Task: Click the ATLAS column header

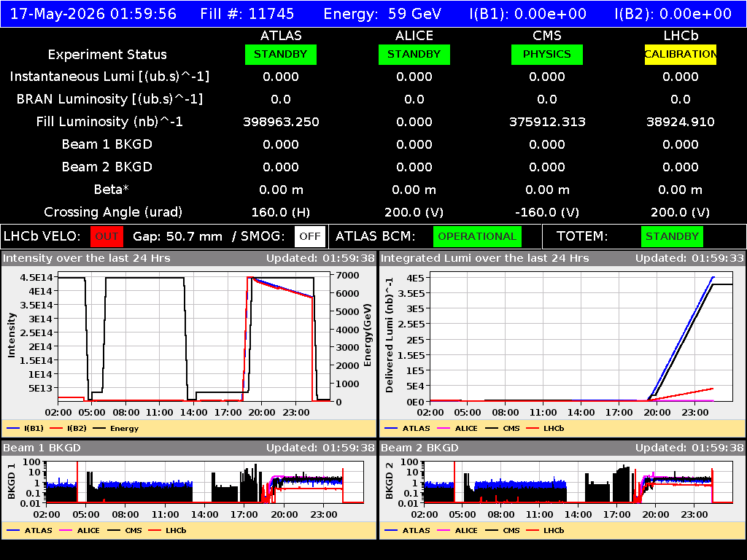Action: click(281, 36)
